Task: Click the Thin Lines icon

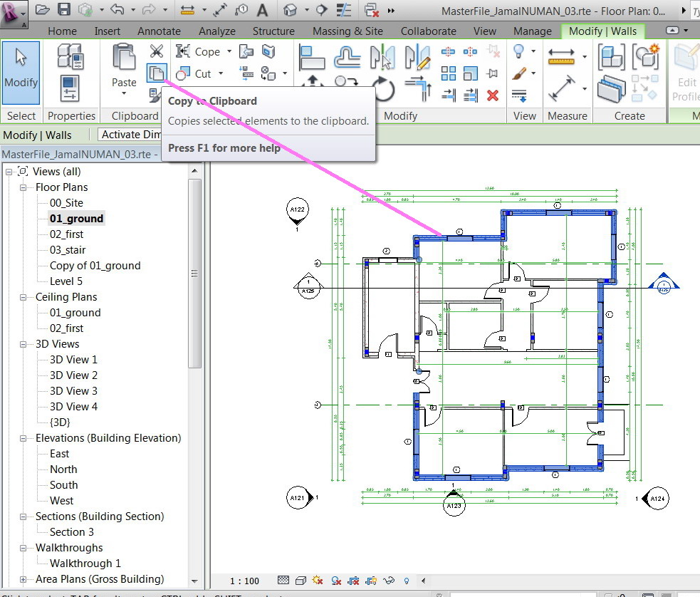Action: tap(344, 10)
